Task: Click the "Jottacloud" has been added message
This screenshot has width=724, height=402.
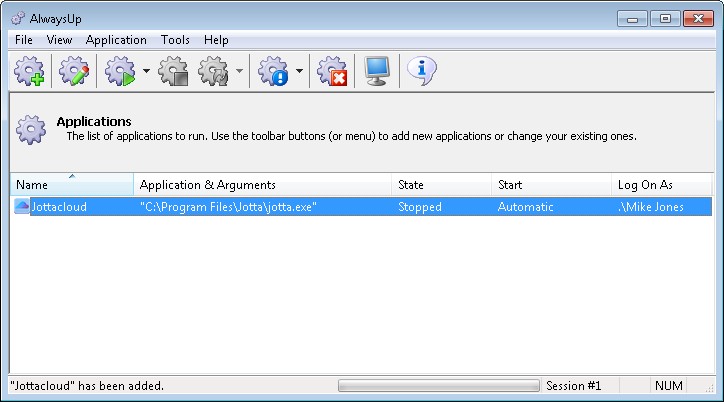Action: (x=87, y=385)
